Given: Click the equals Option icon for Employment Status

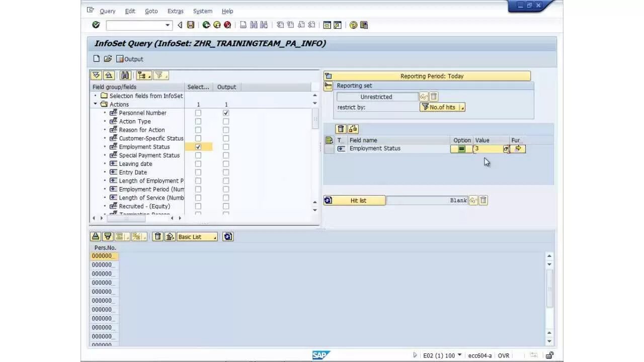Looking at the screenshot, I should [461, 149].
